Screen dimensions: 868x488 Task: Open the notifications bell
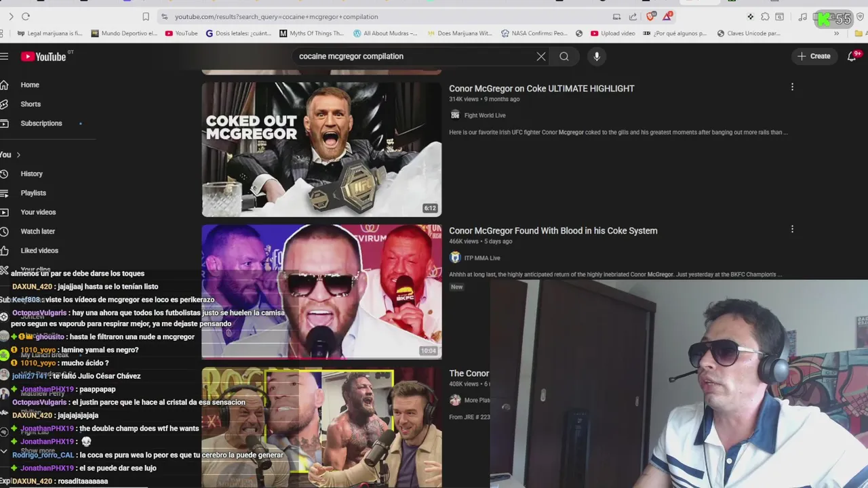click(x=852, y=56)
